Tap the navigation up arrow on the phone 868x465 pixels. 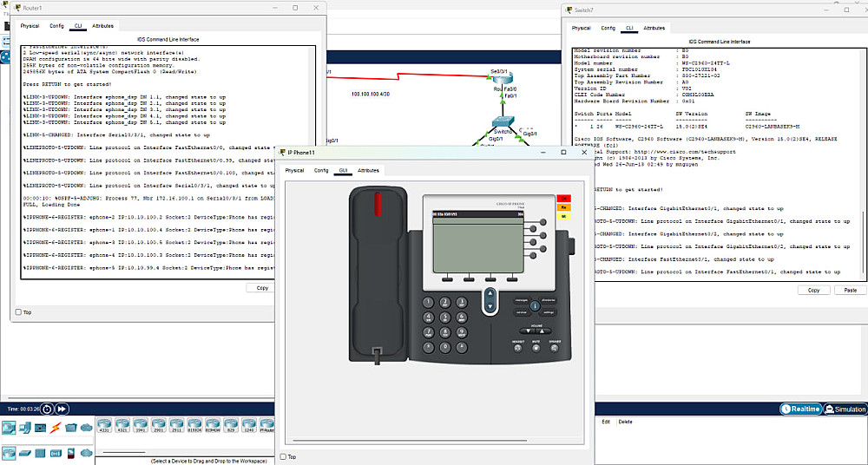click(x=490, y=293)
